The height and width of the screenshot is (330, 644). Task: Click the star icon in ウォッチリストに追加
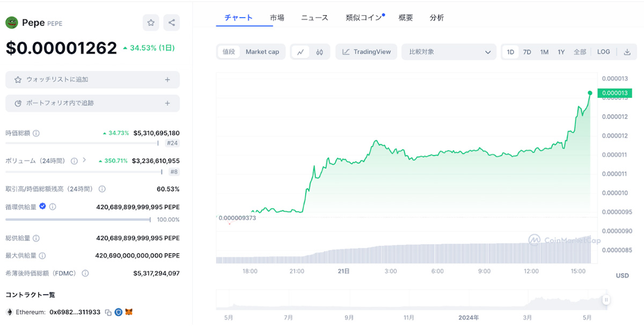pos(18,79)
